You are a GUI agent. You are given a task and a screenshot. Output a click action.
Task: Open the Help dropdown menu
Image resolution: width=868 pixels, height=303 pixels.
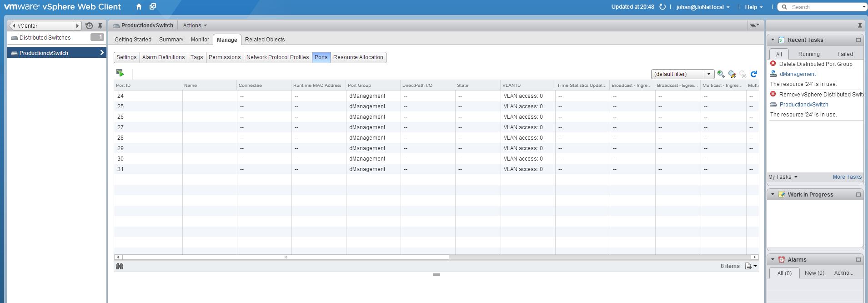(753, 7)
